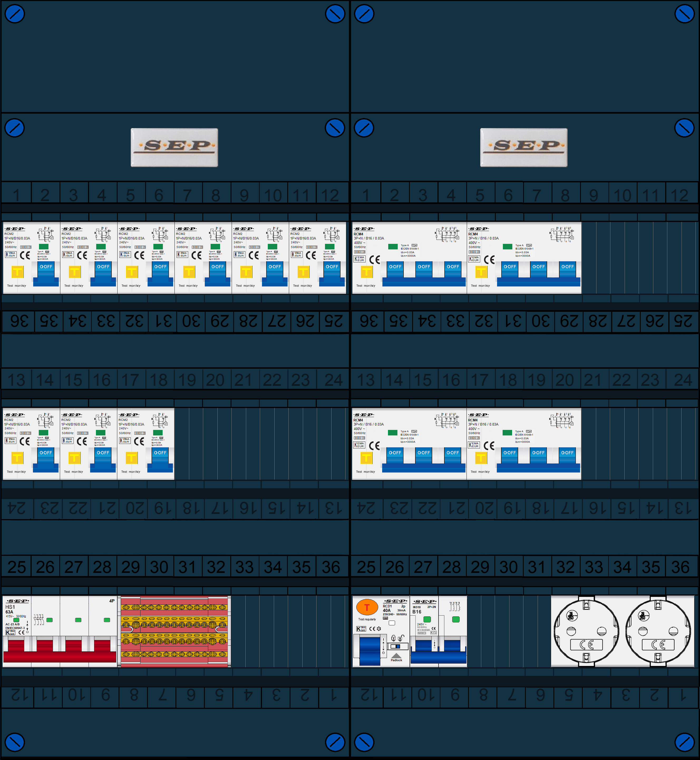The image size is (700, 760).
Task: Click the wiring diagram on right panel RCM4 slots 1-4
Action: coord(447,234)
